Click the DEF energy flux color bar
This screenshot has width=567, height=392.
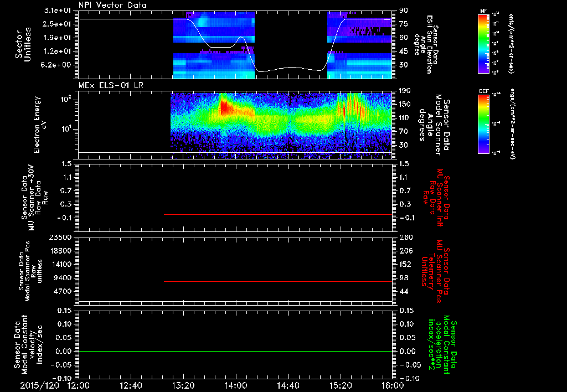[x=484, y=124]
